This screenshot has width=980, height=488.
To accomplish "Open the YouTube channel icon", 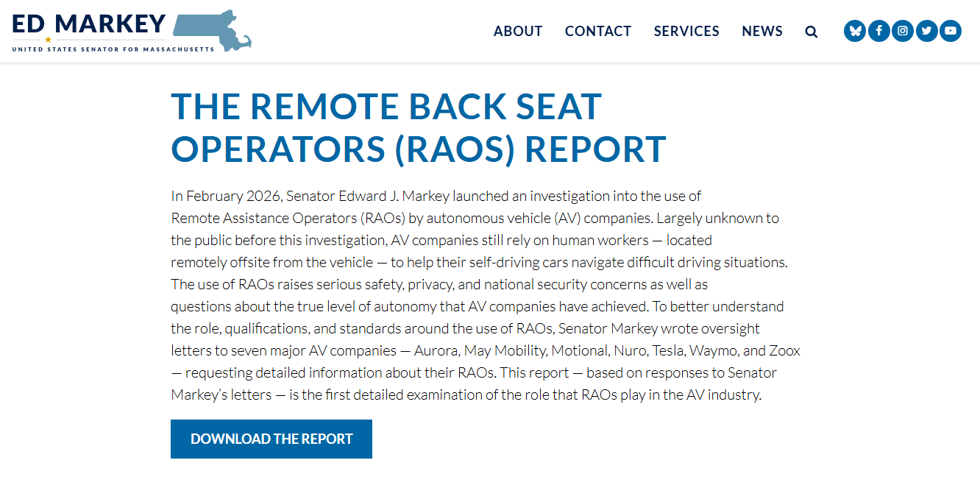I will tap(951, 31).
